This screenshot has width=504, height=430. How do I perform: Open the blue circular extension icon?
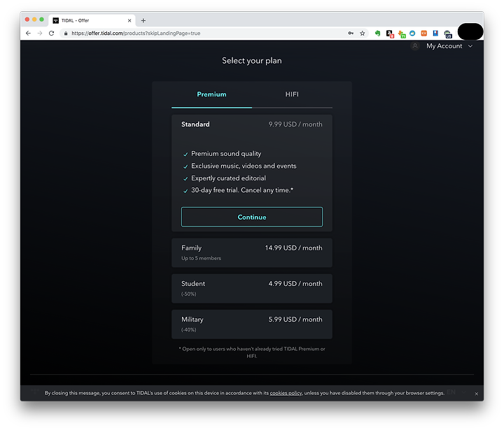[412, 33]
